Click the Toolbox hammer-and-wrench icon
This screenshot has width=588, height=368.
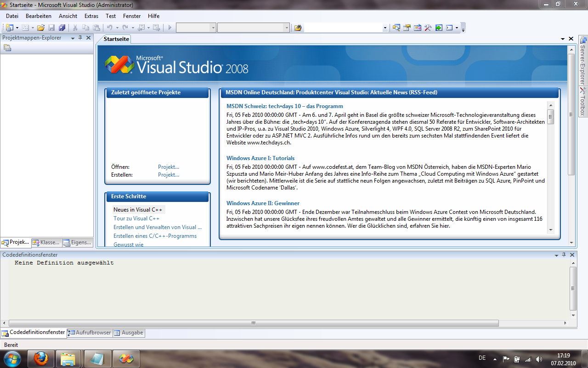click(428, 28)
